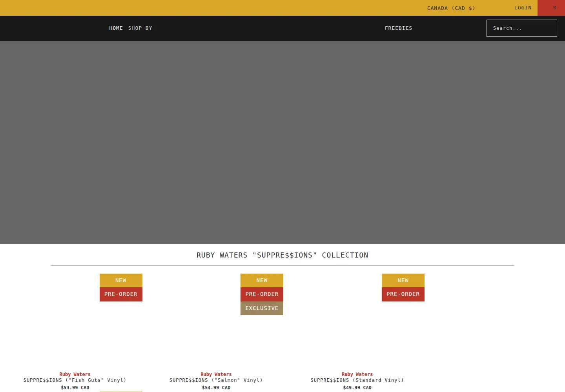
Task: Open SUPPRE$$IONS ("Fish Guts" Vinyl) product
Action: (75, 380)
